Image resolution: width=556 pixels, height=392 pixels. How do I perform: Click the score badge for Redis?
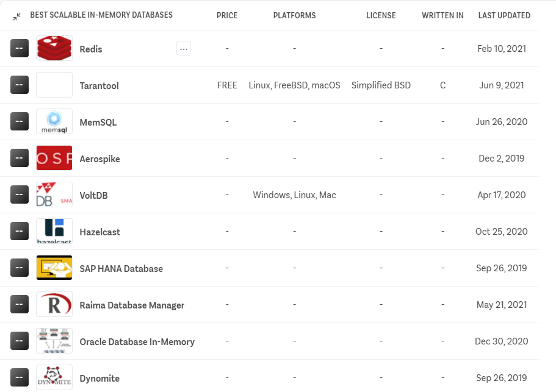tap(20, 48)
